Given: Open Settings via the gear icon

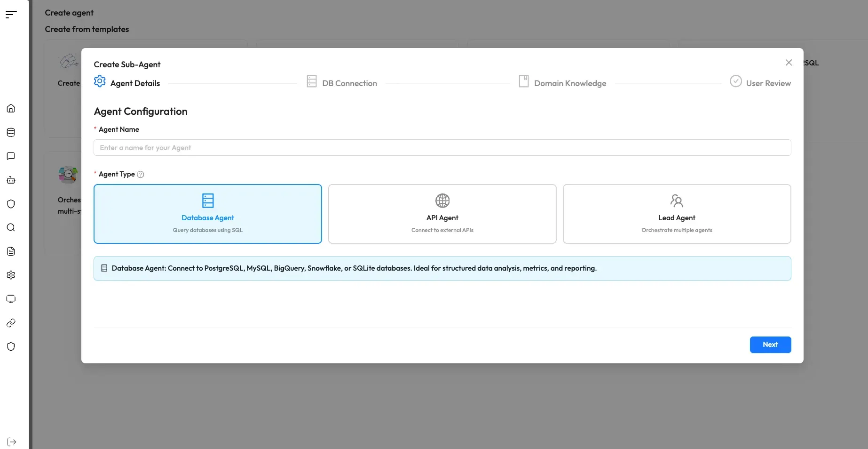Looking at the screenshot, I should [x=10, y=275].
